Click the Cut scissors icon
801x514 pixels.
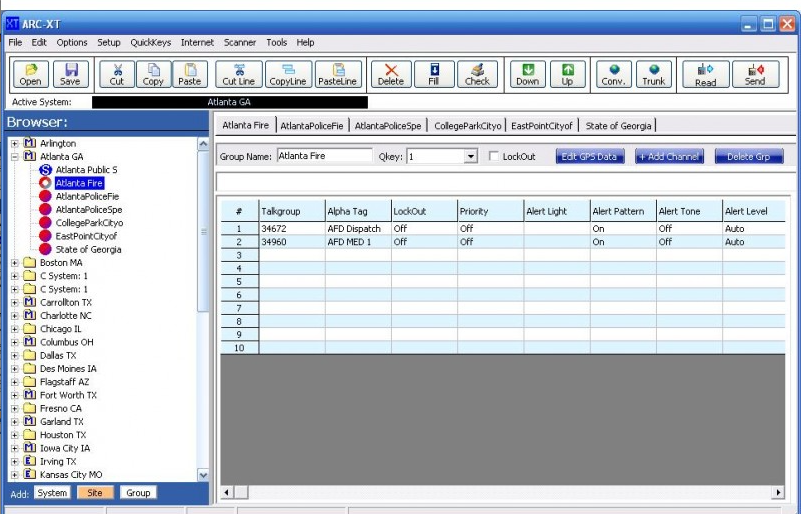click(117, 69)
